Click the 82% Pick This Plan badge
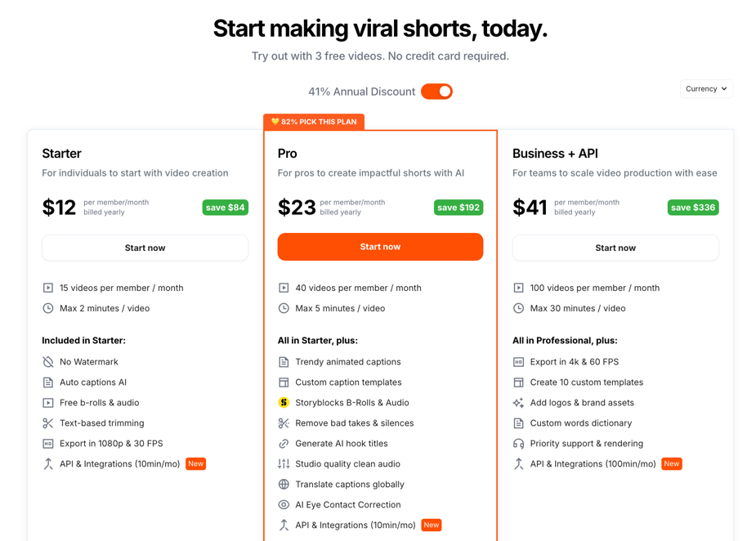Image resolution: width=756 pixels, height=541 pixels. click(314, 122)
